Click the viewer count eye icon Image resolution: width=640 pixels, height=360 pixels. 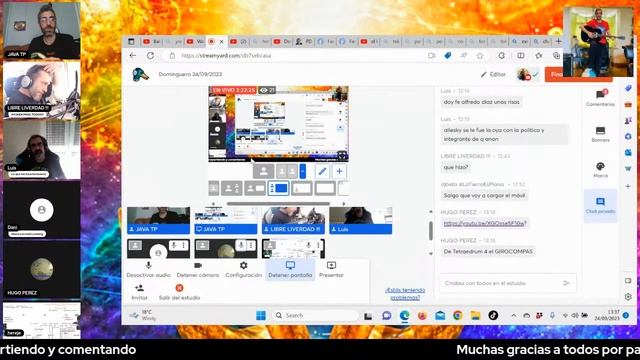pos(264,90)
